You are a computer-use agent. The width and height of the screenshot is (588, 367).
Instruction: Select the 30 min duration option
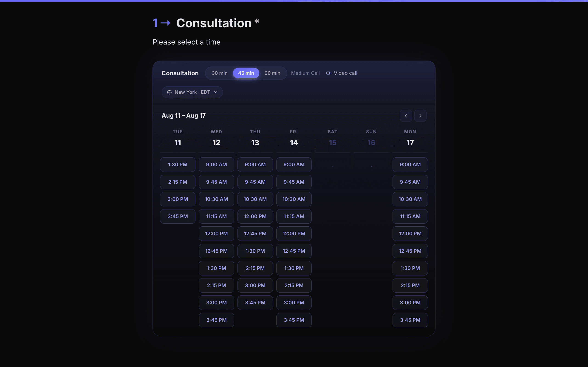219,73
